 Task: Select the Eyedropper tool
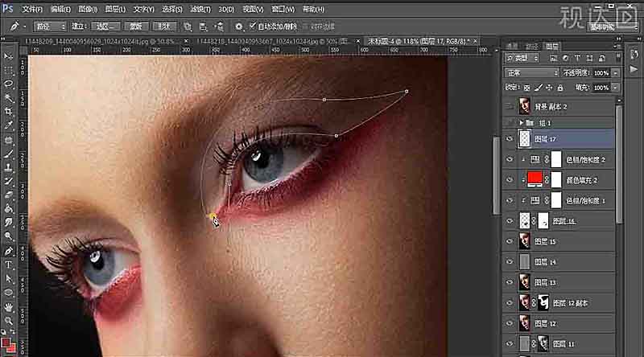(x=8, y=125)
